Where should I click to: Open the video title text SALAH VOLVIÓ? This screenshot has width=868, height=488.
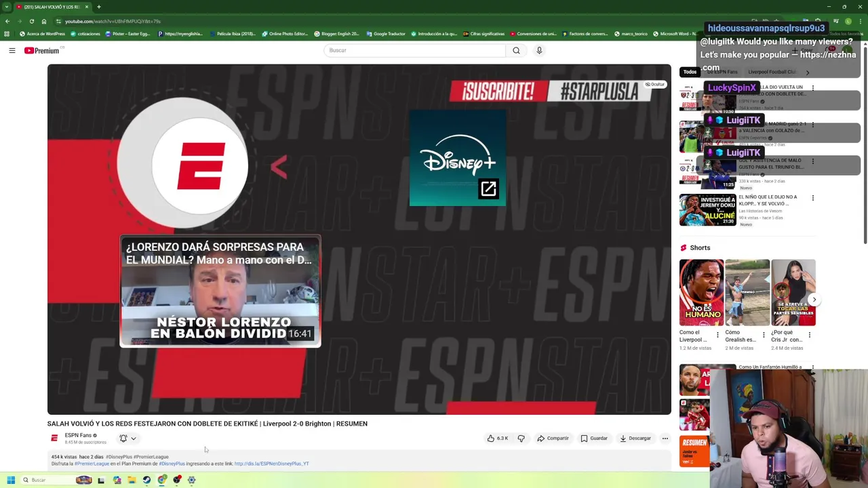(x=207, y=424)
